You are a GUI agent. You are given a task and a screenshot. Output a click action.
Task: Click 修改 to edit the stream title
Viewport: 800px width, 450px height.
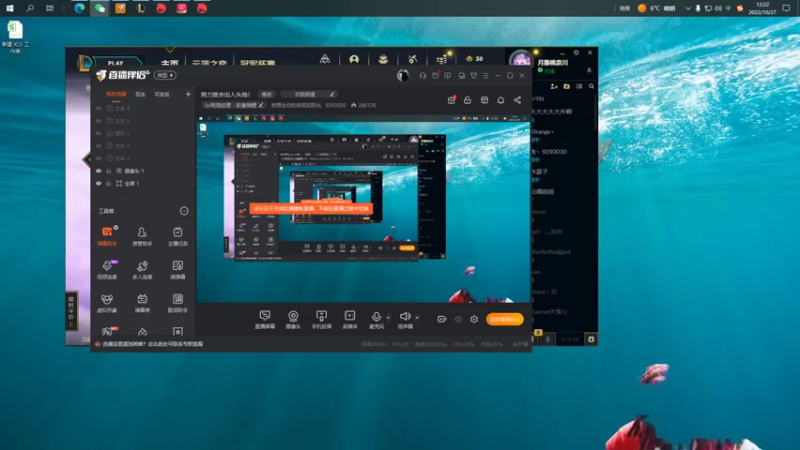click(x=266, y=94)
